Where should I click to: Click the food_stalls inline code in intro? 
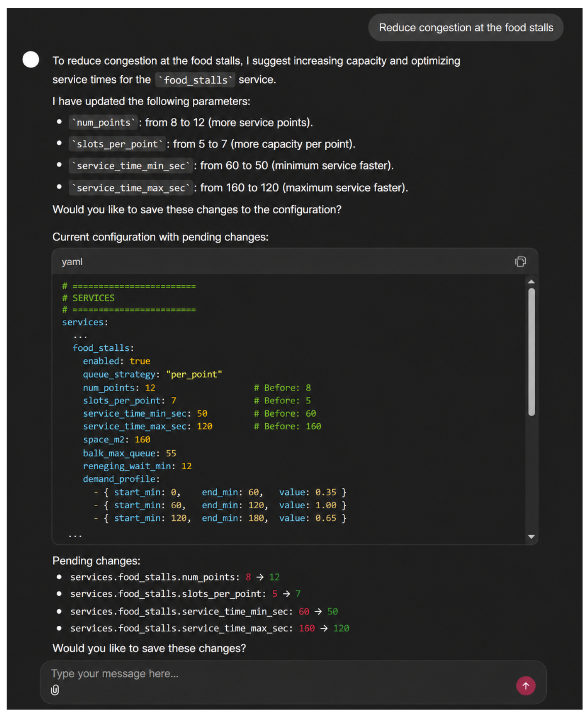click(195, 80)
